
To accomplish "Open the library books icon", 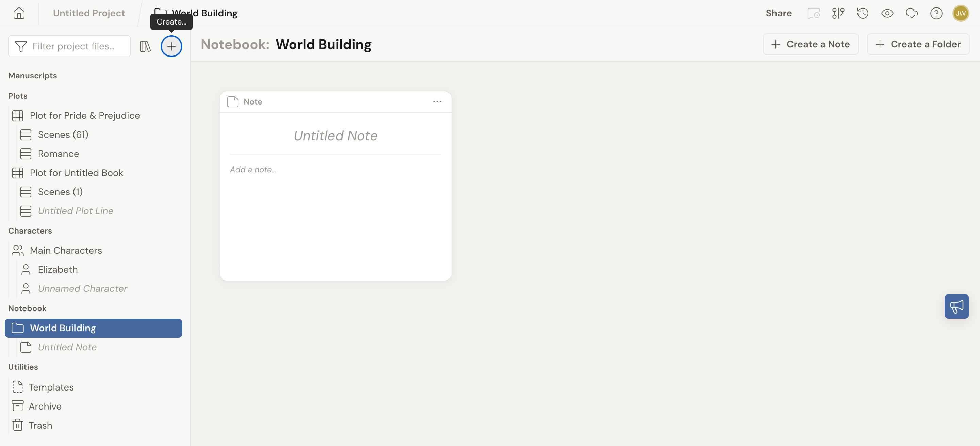I will pos(145,46).
